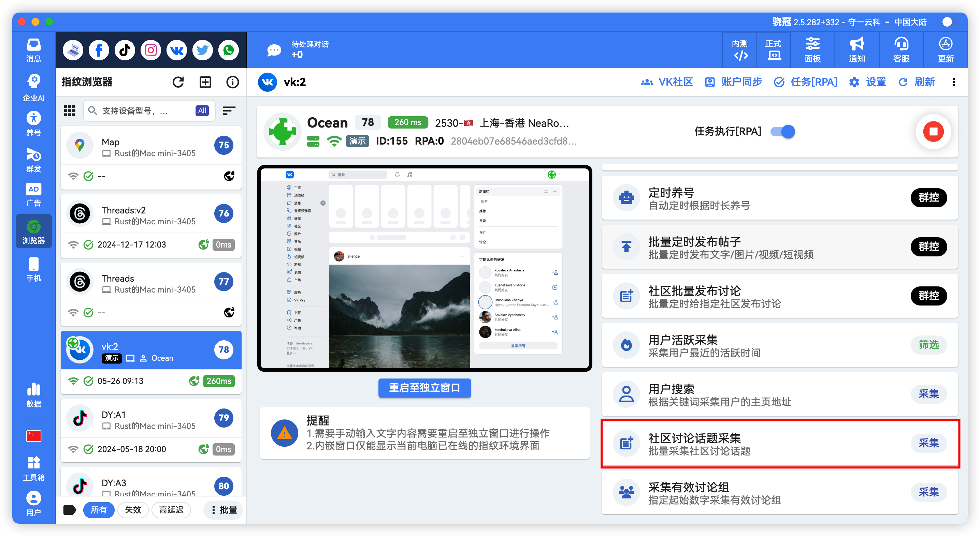Open the sort options next to search
The image size is (980, 536).
point(229,110)
